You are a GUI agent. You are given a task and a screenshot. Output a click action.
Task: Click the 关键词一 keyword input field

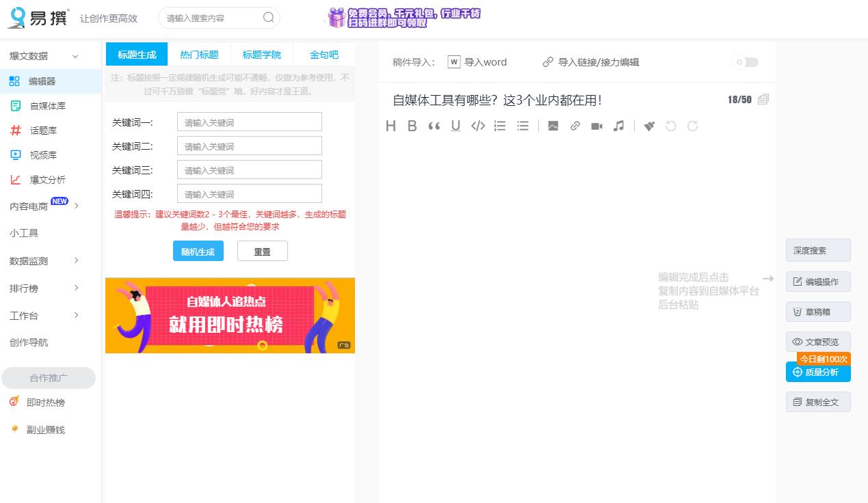[249, 121]
